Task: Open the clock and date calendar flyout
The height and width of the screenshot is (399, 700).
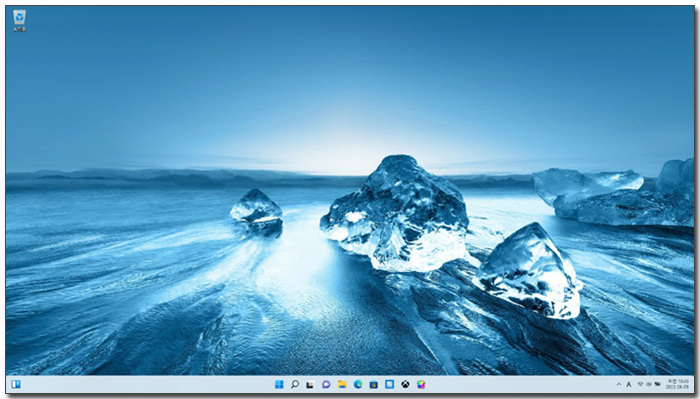Action: coord(677,384)
